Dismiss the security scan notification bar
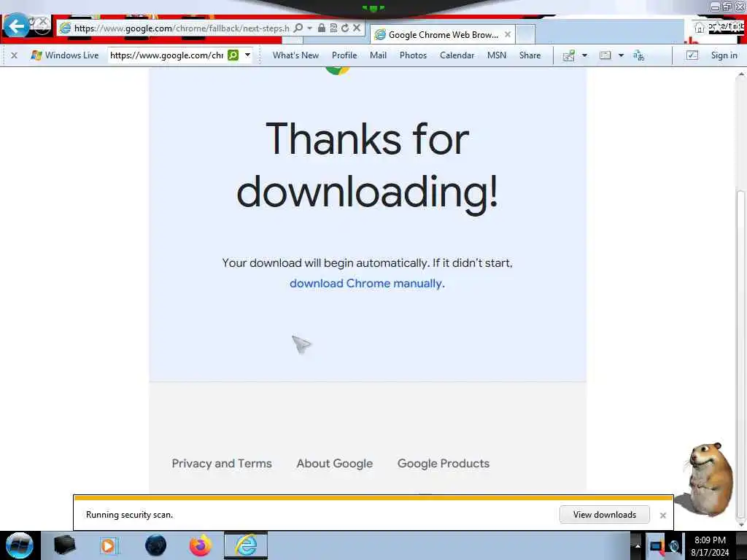 coord(662,516)
